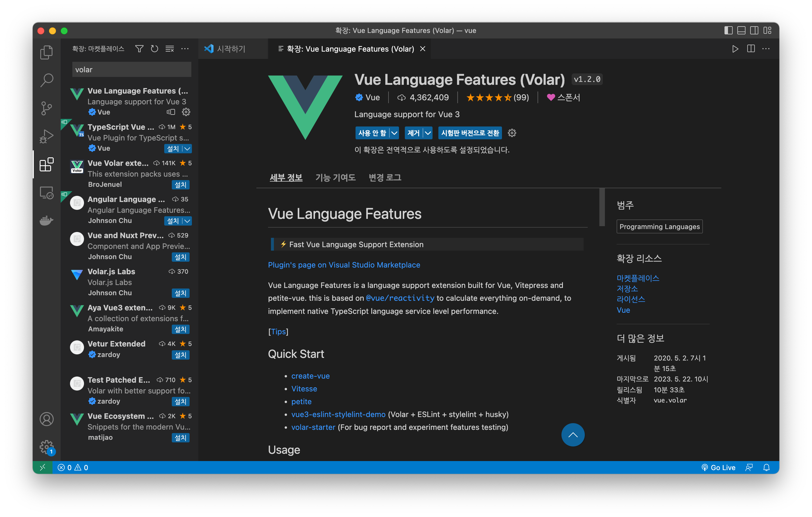Click the 사용 안 함 disable button
812x517 pixels.
[x=372, y=133]
